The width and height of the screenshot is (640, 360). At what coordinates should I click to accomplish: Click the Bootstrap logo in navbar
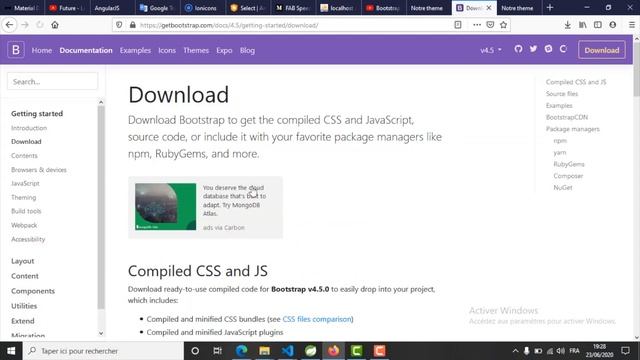pos(16,50)
